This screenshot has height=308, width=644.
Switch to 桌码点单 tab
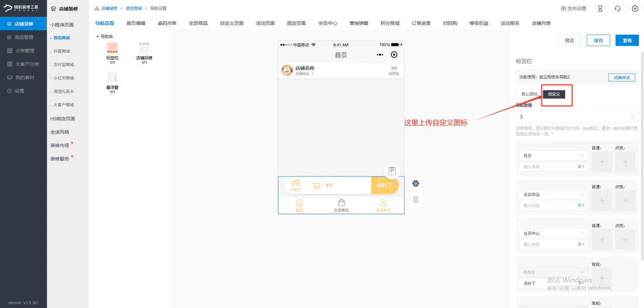167,23
